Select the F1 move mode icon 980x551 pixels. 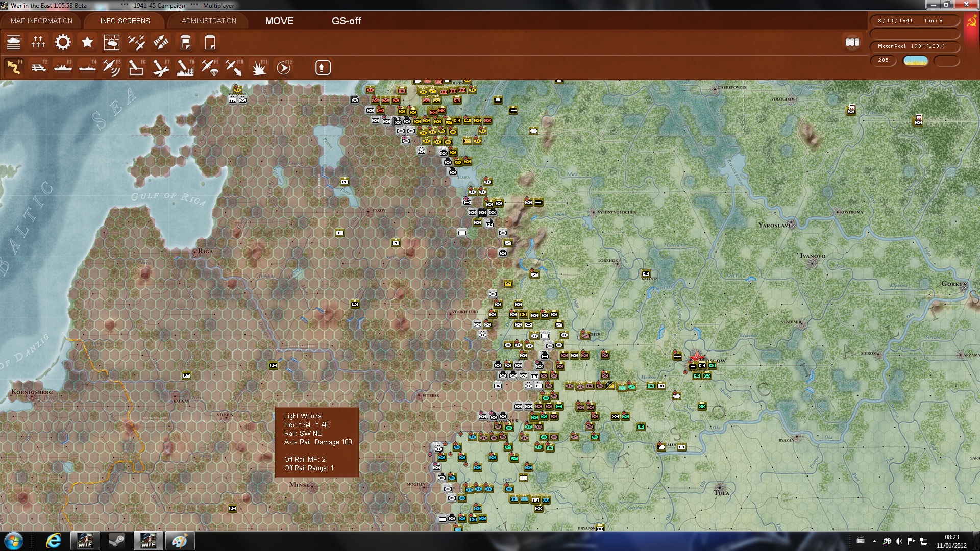pos(14,67)
